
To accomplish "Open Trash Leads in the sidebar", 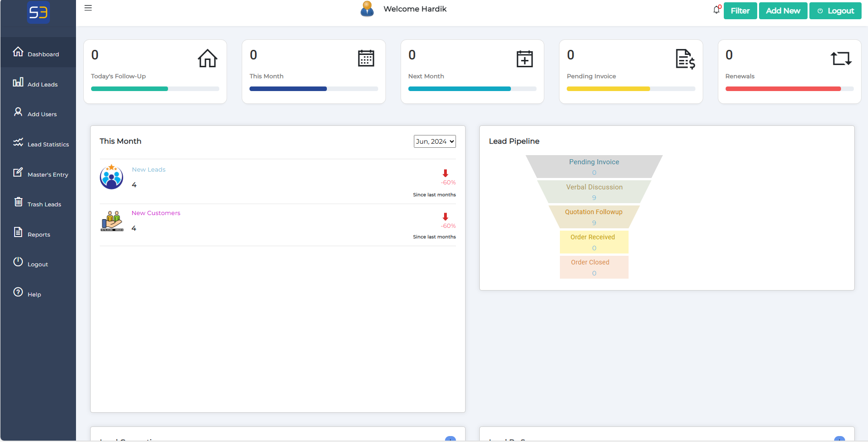I will pyautogui.click(x=44, y=204).
